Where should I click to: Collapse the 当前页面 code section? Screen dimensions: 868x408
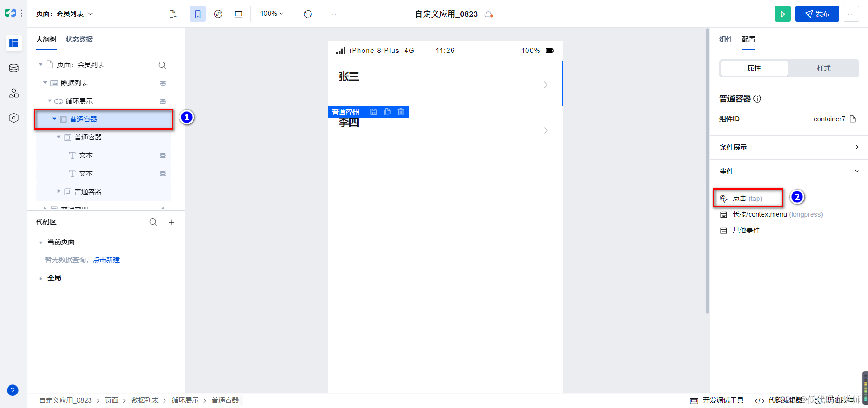41,242
